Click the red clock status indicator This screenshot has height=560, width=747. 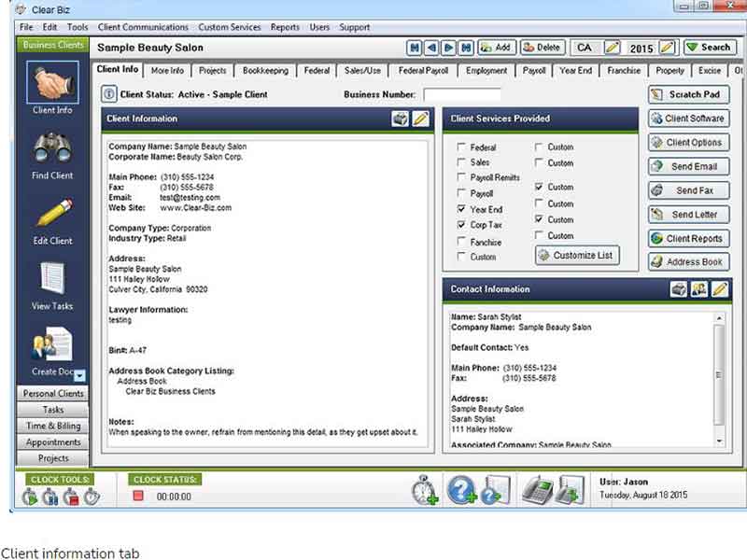(x=138, y=496)
